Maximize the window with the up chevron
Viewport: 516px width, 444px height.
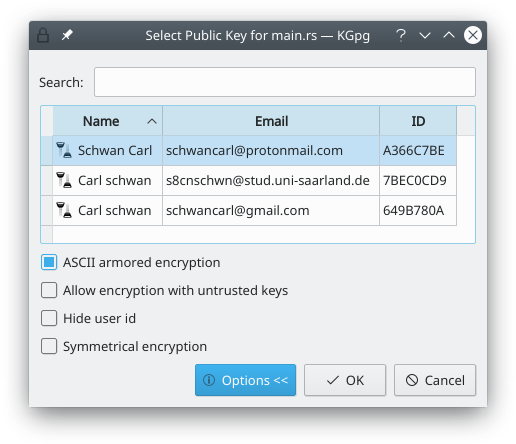tap(449, 34)
